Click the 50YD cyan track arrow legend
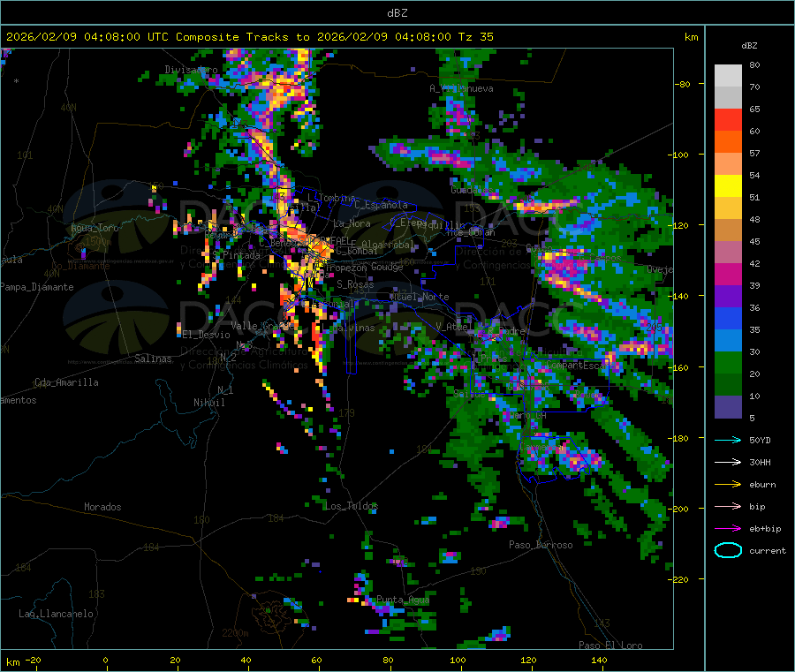Viewport: 795px width, 672px height. click(728, 440)
